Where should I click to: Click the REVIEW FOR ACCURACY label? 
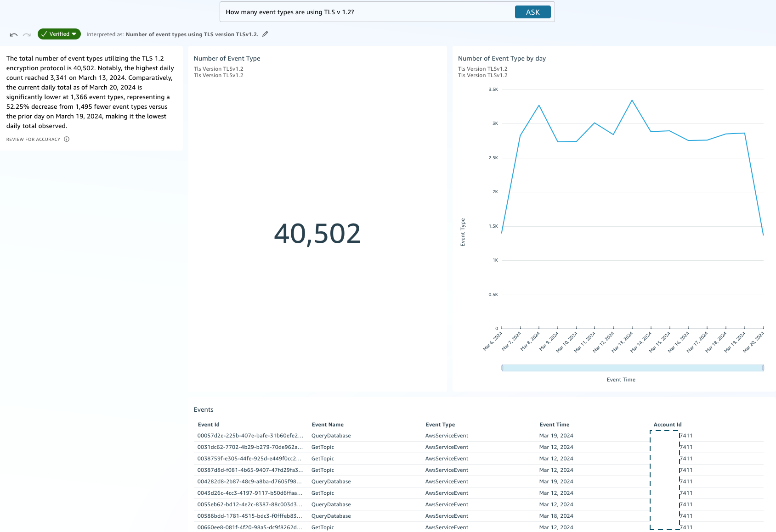pyautogui.click(x=33, y=139)
